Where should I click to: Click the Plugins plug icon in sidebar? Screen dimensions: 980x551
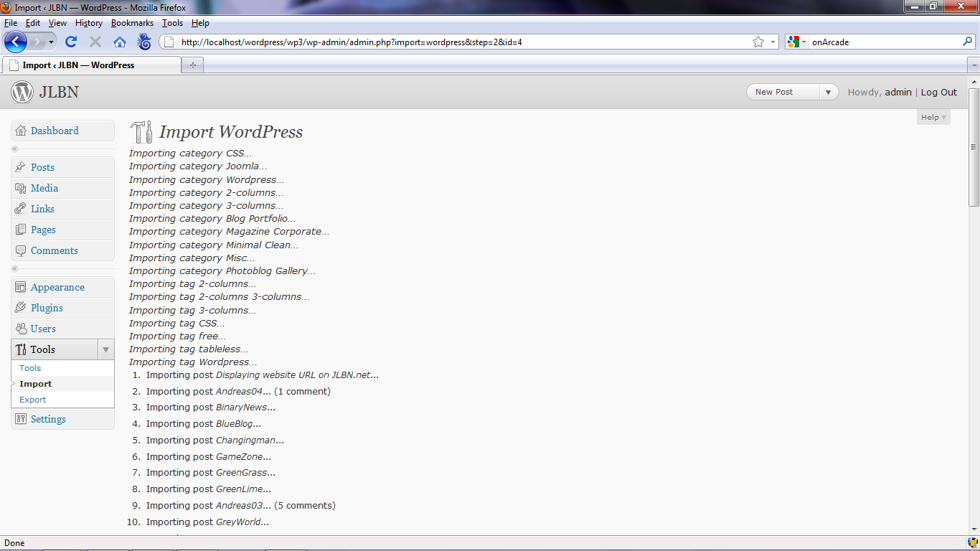pyautogui.click(x=21, y=308)
